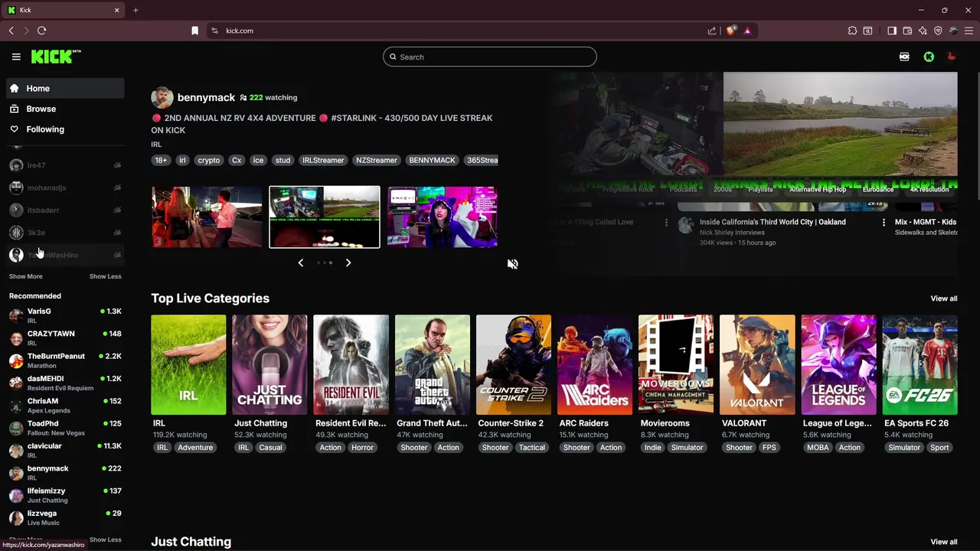Click the 18+ tag
Viewport: 980px width, 551px height.
161,160
